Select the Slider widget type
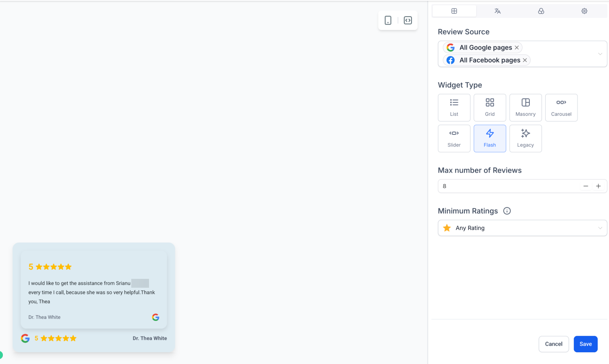 click(x=454, y=138)
